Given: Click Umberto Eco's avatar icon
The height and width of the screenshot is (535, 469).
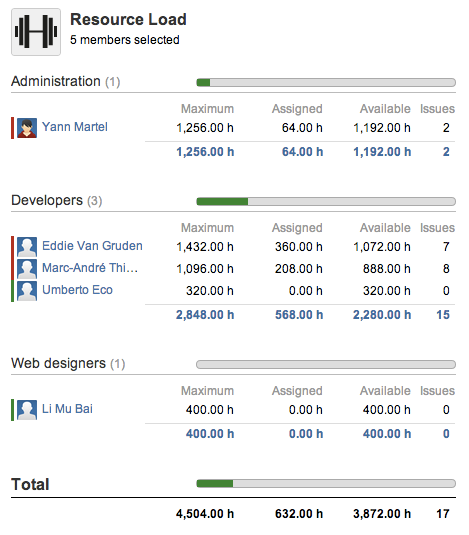Looking at the screenshot, I should [x=27, y=291].
